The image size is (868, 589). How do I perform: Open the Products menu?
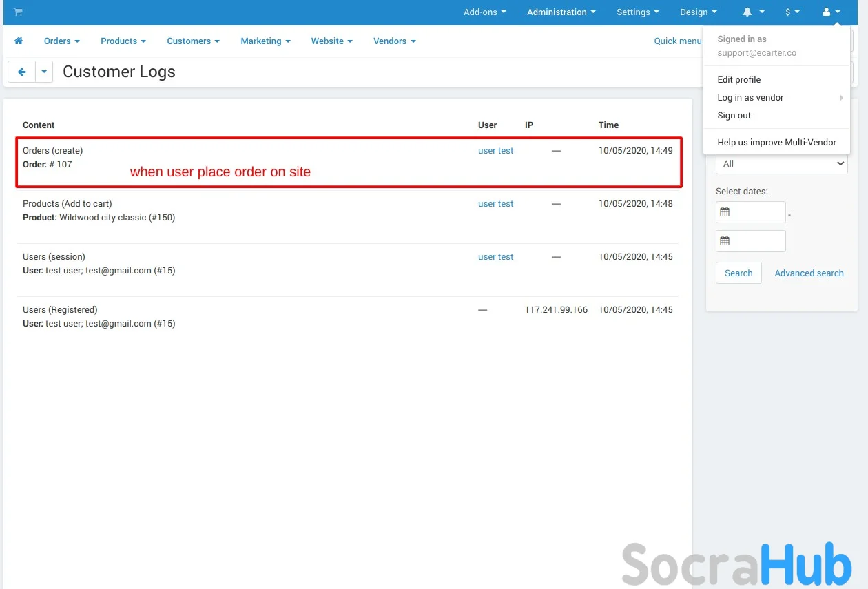[x=123, y=41]
